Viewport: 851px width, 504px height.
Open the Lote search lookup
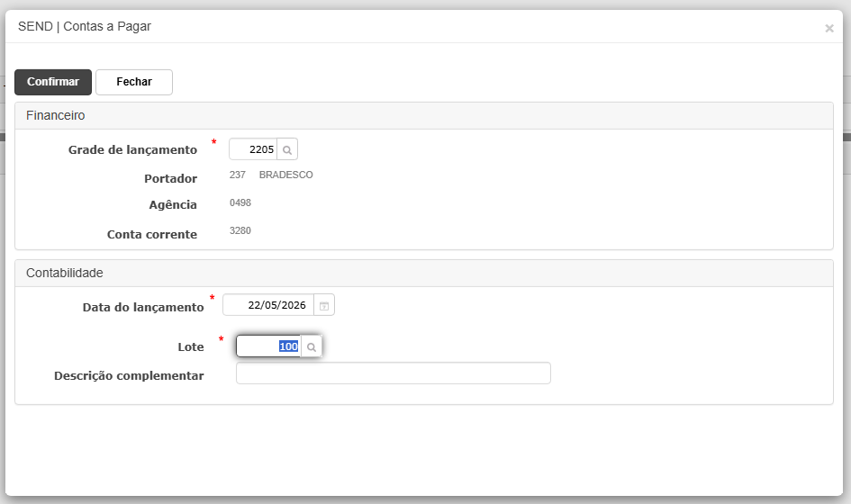click(312, 346)
